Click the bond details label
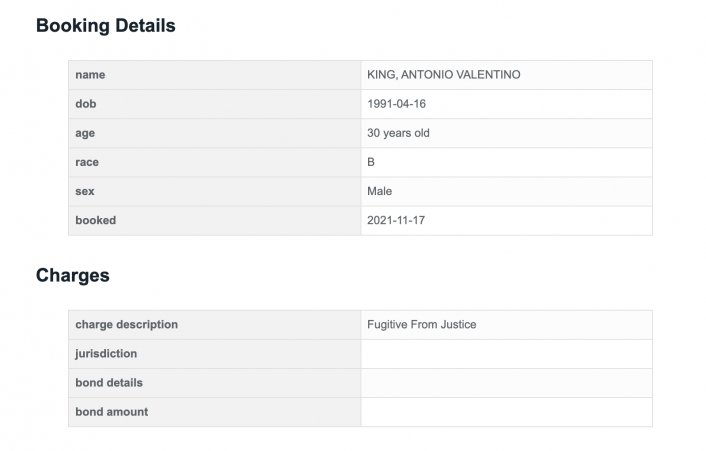This screenshot has height=451, width=706. coord(109,383)
